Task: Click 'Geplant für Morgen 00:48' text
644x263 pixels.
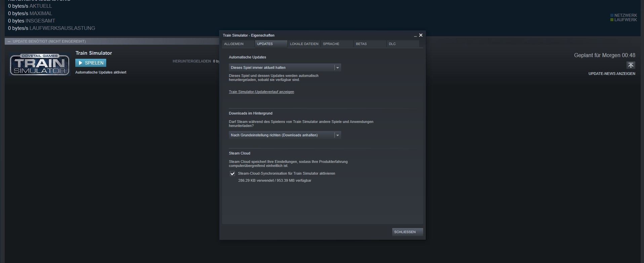Action: pos(605,55)
